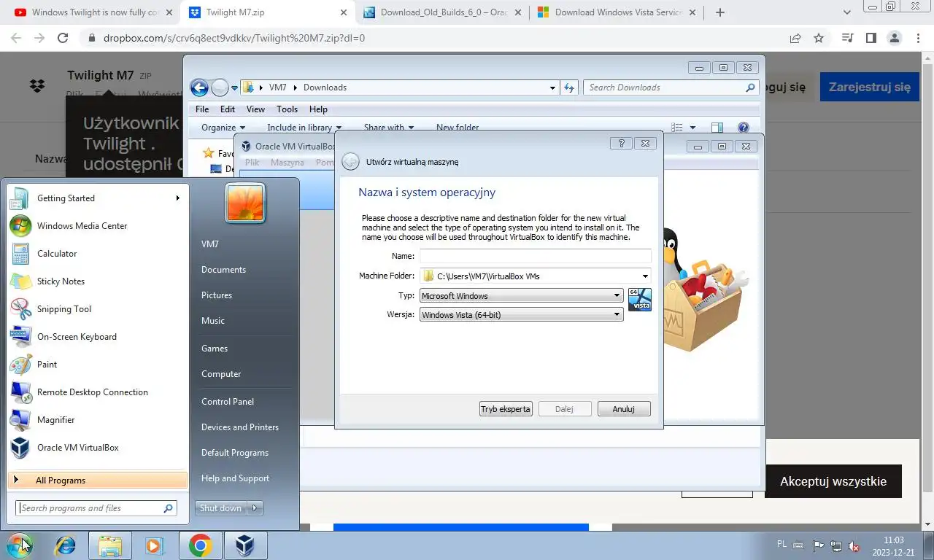Open Devices and Printers

(x=240, y=427)
